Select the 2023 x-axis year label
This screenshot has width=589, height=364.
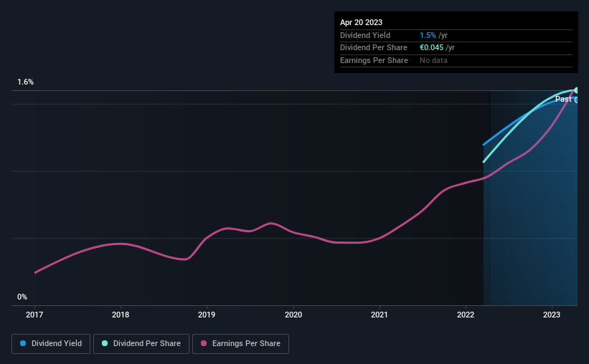click(552, 315)
